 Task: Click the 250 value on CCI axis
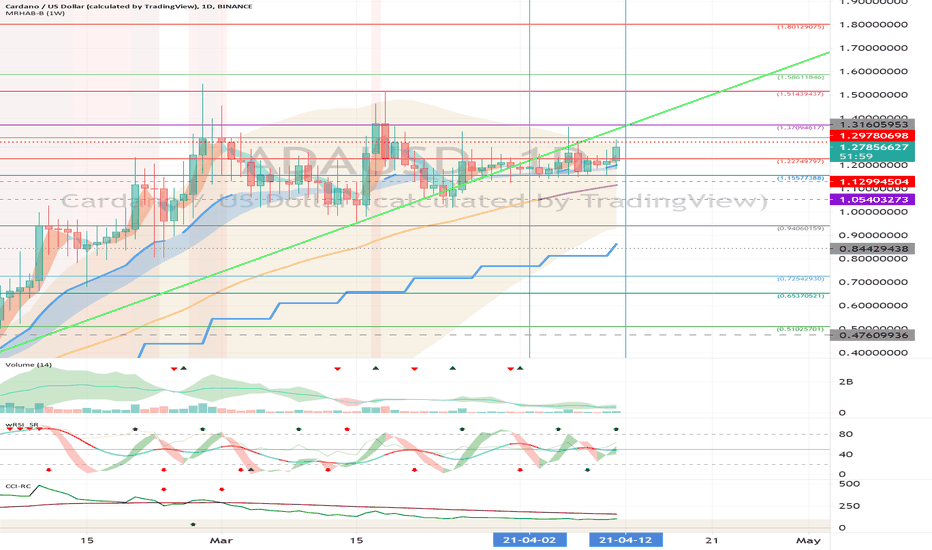849,506
